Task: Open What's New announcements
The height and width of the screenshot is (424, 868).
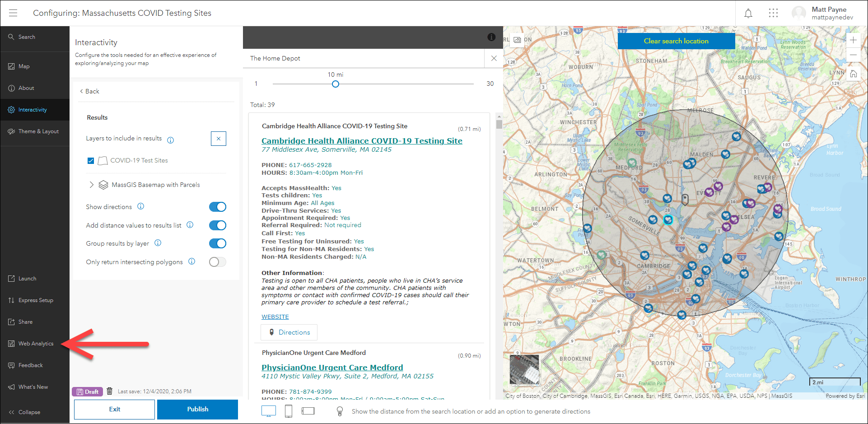Action: point(35,387)
